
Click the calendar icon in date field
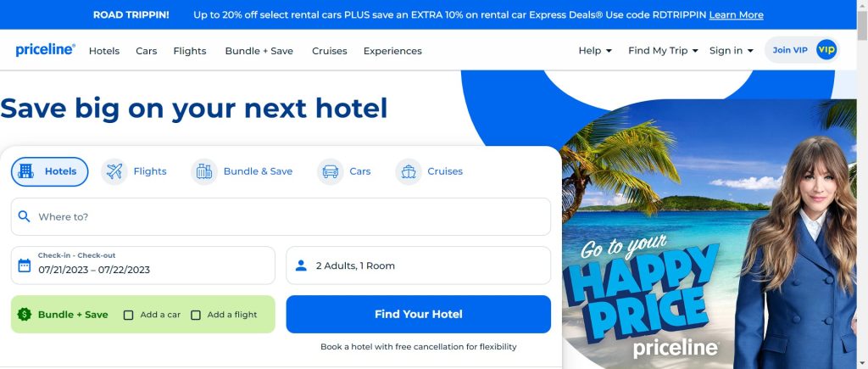[x=25, y=266]
